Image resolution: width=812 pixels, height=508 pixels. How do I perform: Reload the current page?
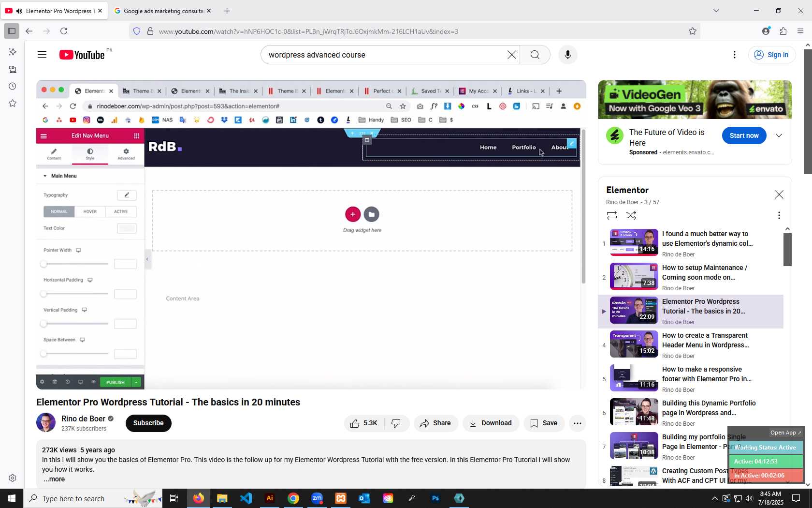(x=64, y=31)
